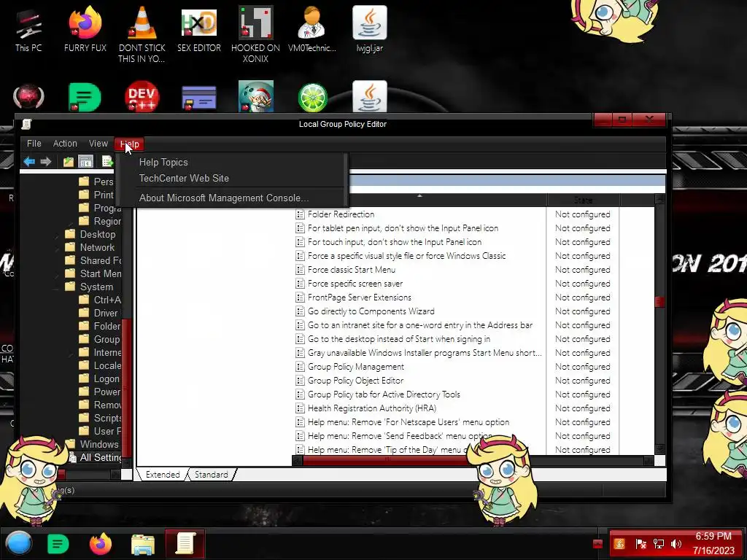Open the LimeWire lime desktop icon
This screenshot has height=560, width=747.
[312, 97]
